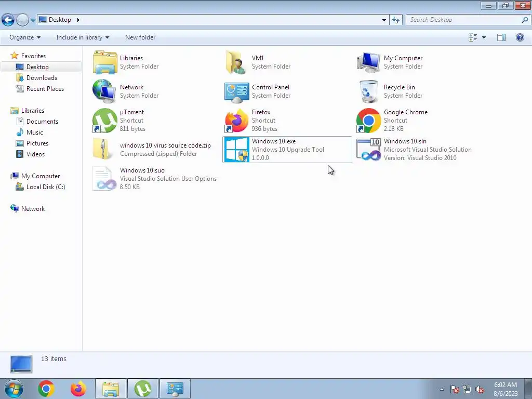Viewport: 532px width, 399px height.
Task: Select the Windows 10.exe file icon
Action: 236,150
